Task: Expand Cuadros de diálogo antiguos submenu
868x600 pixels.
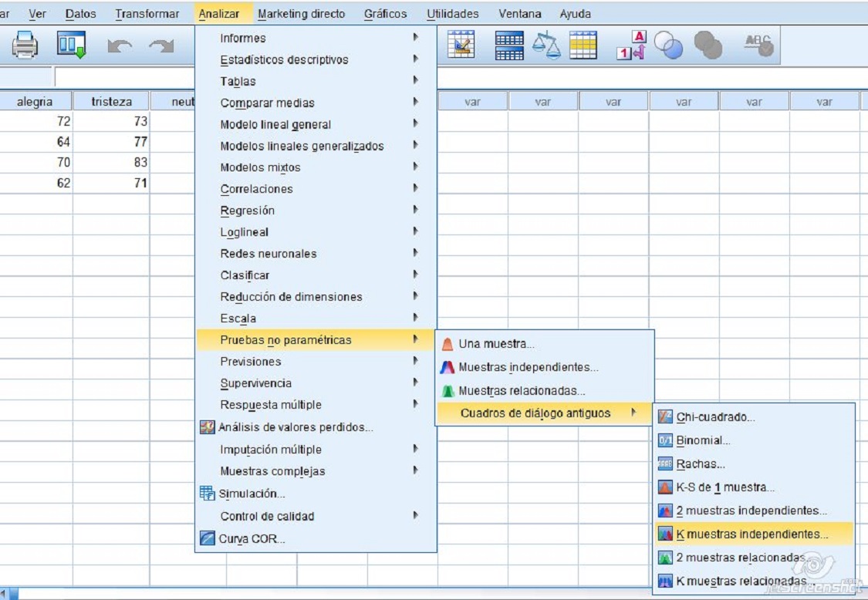Action: pyautogui.click(x=545, y=413)
